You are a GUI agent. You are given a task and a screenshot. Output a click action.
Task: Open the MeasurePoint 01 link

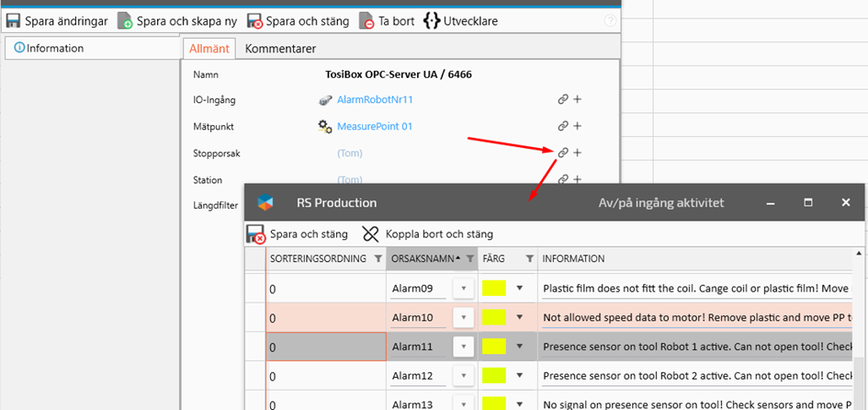(375, 126)
